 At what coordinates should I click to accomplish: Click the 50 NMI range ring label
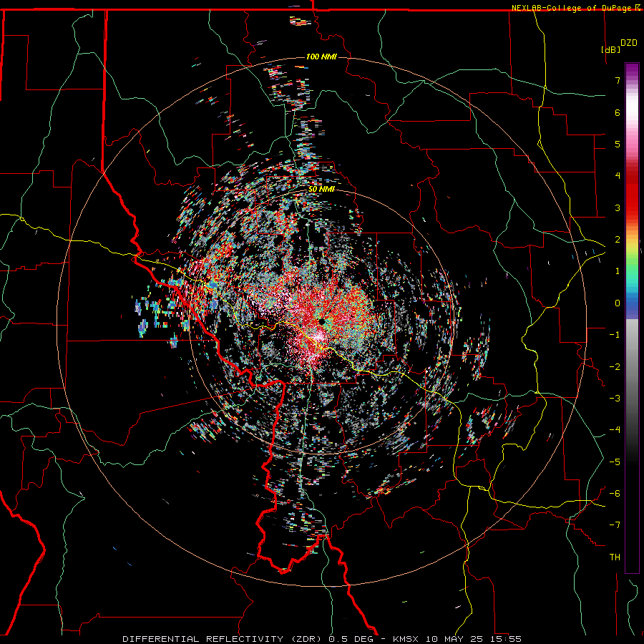(x=321, y=189)
